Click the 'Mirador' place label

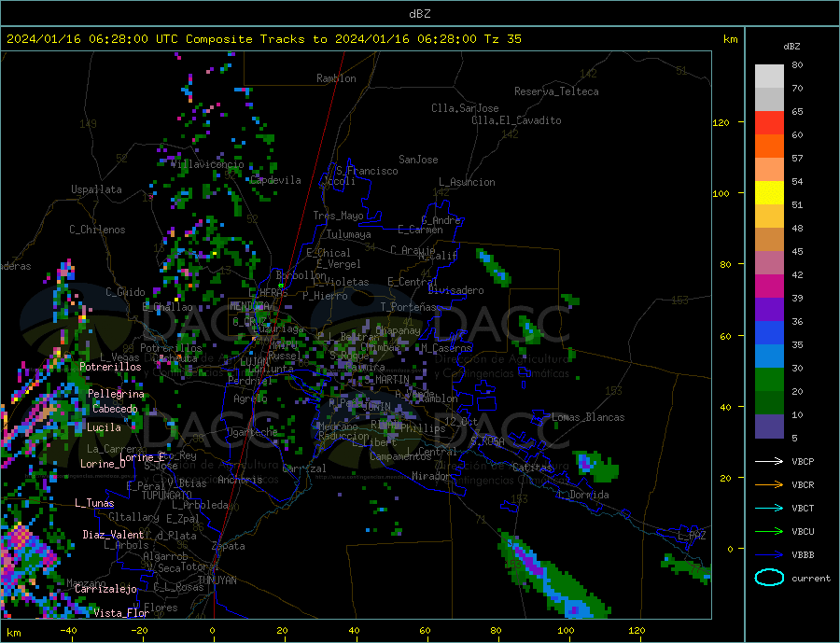(x=431, y=475)
